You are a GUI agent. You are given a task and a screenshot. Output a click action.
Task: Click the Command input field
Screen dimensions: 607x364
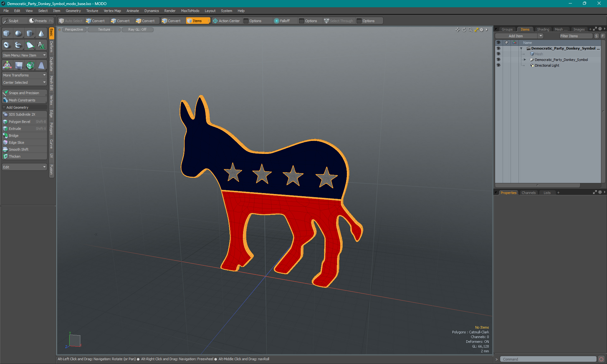(x=548, y=359)
